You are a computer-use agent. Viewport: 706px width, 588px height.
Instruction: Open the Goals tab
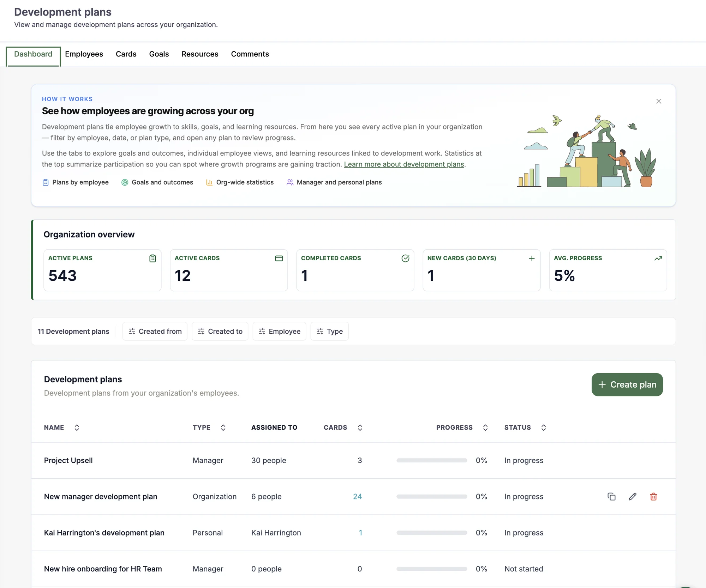159,54
